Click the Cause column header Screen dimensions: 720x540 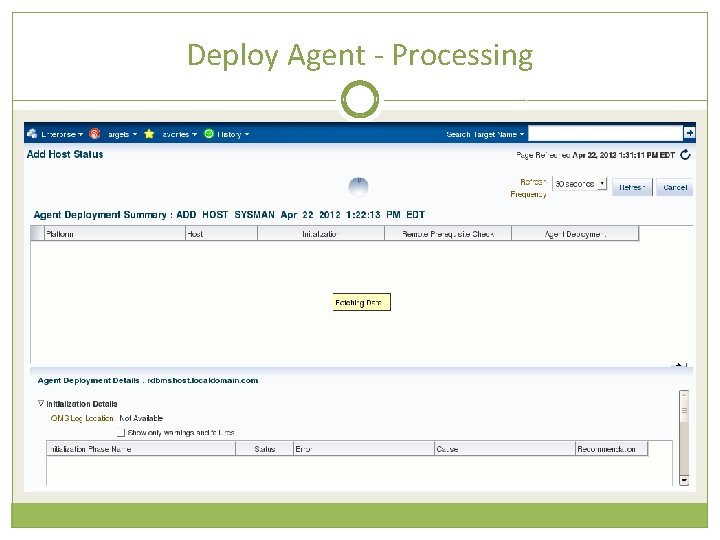point(505,449)
